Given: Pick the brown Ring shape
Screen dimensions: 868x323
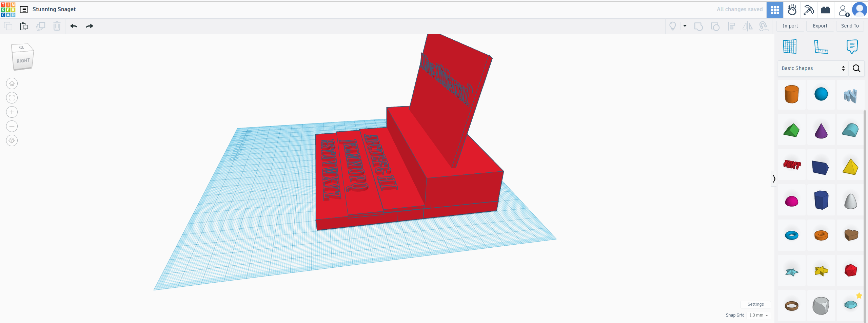Looking at the screenshot, I should point(791,306).
